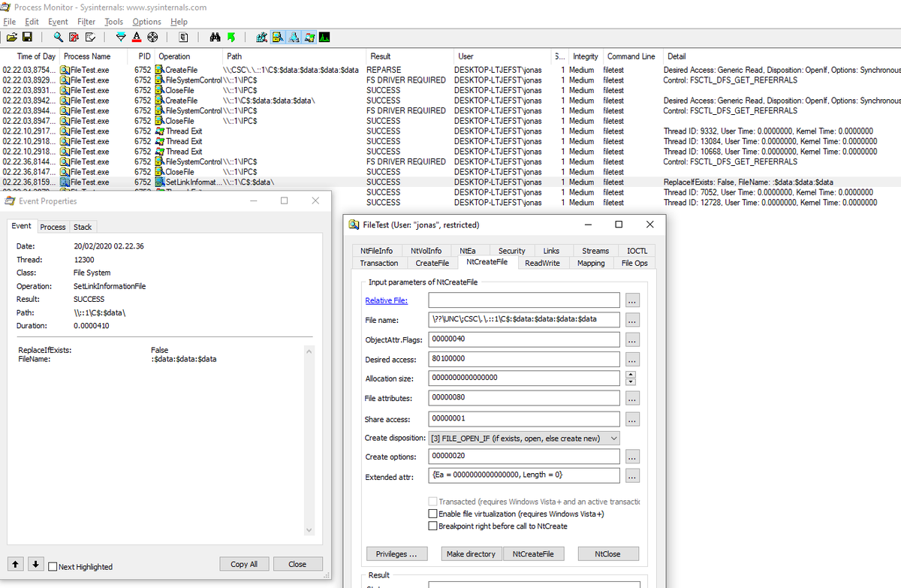This screenshot has width=901, height=588.
Task: Enable file virtualization checkbox in FileTest
Action: [x=432, y=514]
